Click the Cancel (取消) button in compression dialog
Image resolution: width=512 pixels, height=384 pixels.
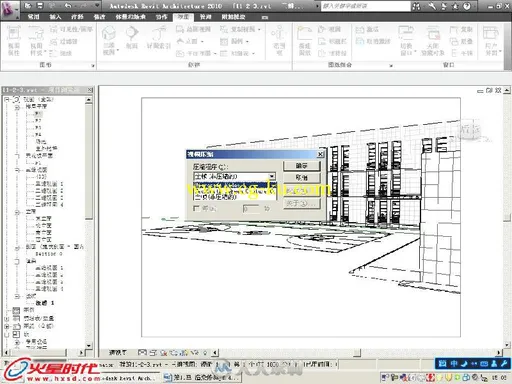click(302, 178)
